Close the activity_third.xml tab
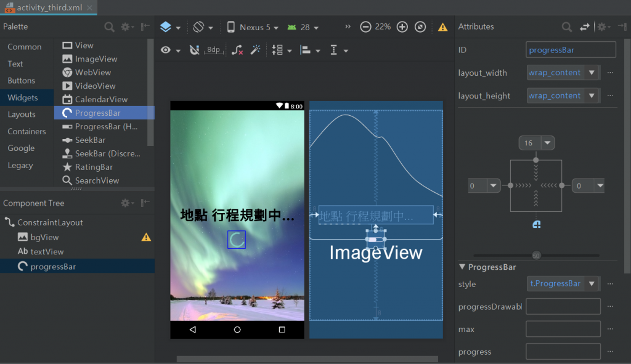This screenshot has width=631, height=364. (90, 7)
